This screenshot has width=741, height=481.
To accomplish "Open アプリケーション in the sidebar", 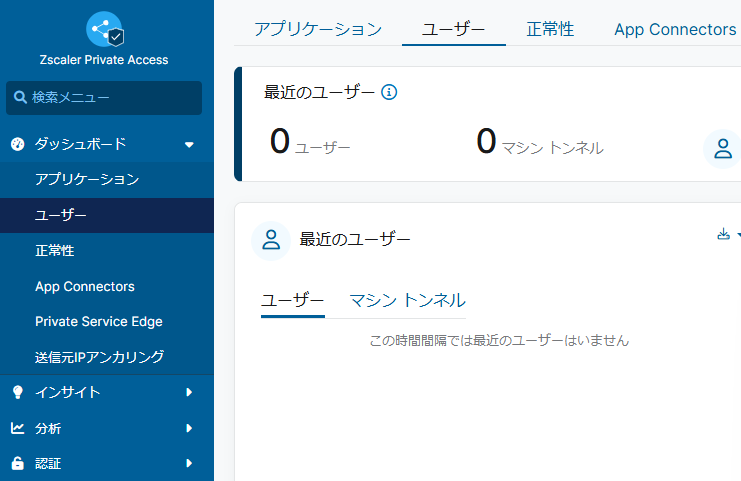I will tap(107, 180).
